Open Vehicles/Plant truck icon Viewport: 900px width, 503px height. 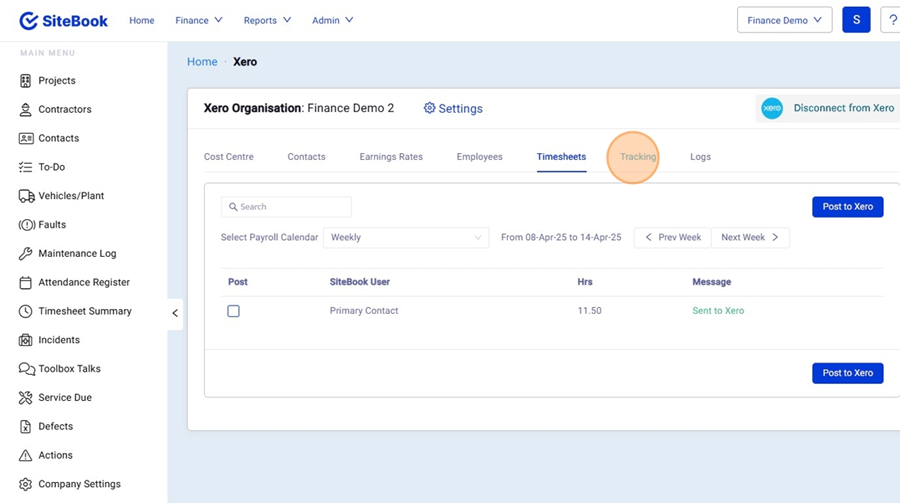(26, 196)
